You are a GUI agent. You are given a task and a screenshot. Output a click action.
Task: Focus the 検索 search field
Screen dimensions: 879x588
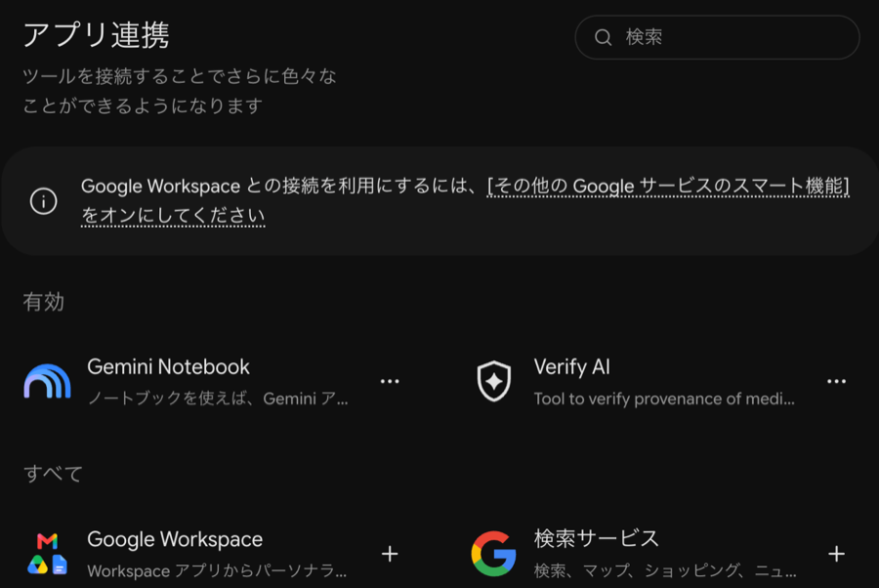pyautogui.click(x=717, y=37)
